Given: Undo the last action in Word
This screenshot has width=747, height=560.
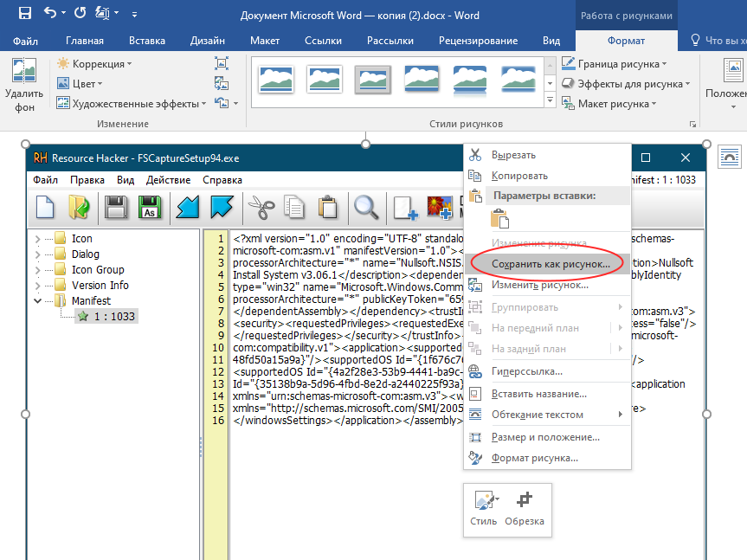Looking at the screenshot, I should [x=49, y=13].
